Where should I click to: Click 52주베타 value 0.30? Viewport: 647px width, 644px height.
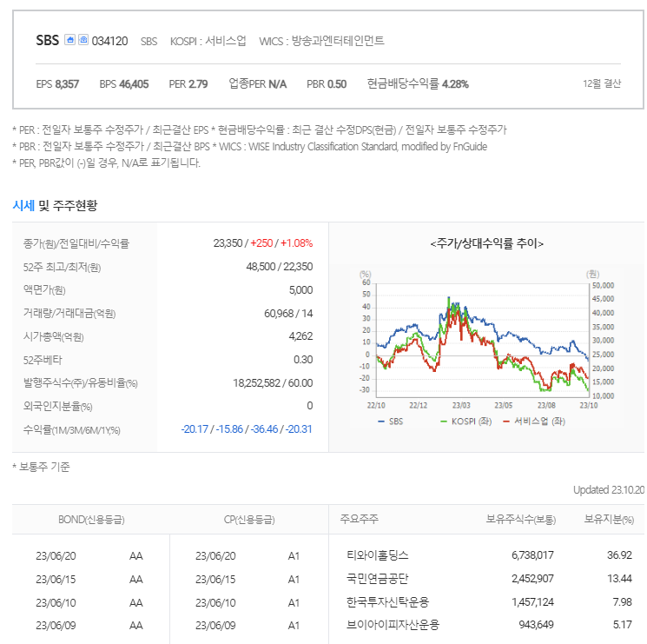303,360
